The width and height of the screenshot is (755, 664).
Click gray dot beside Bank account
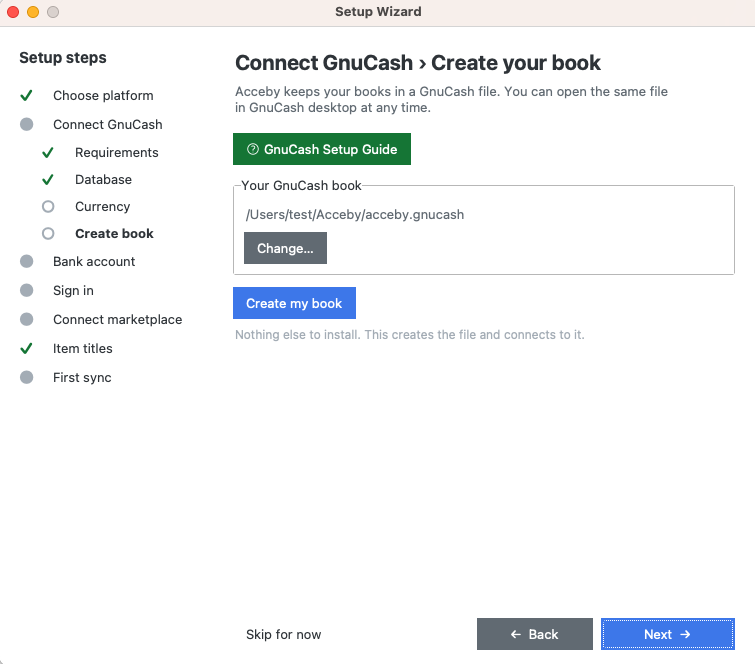click(26, 261)
